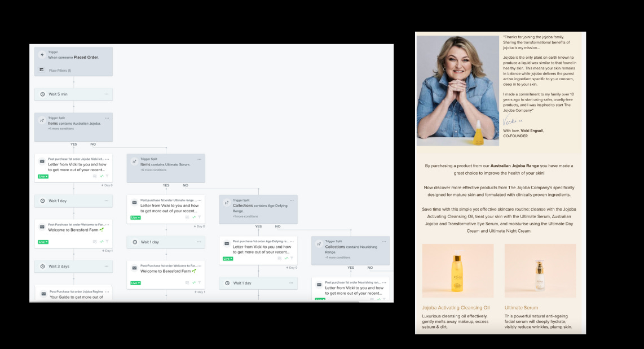Click Ultimate Serum bottle image in email preview
The width and height of the screenshot is (644, 349).
pyautogui.click(x=540, y=271)
